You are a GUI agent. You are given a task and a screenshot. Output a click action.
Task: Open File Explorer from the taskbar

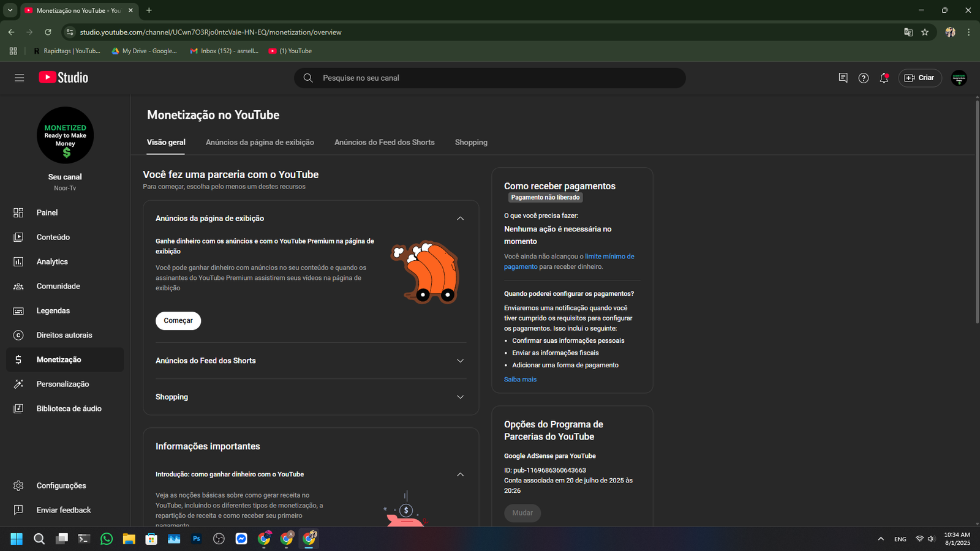pos(129,539)
